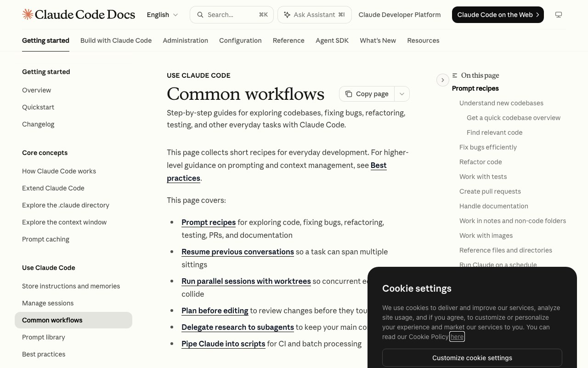
Task: Select Common workflows in sidebar
Action: tap(73, 320)
